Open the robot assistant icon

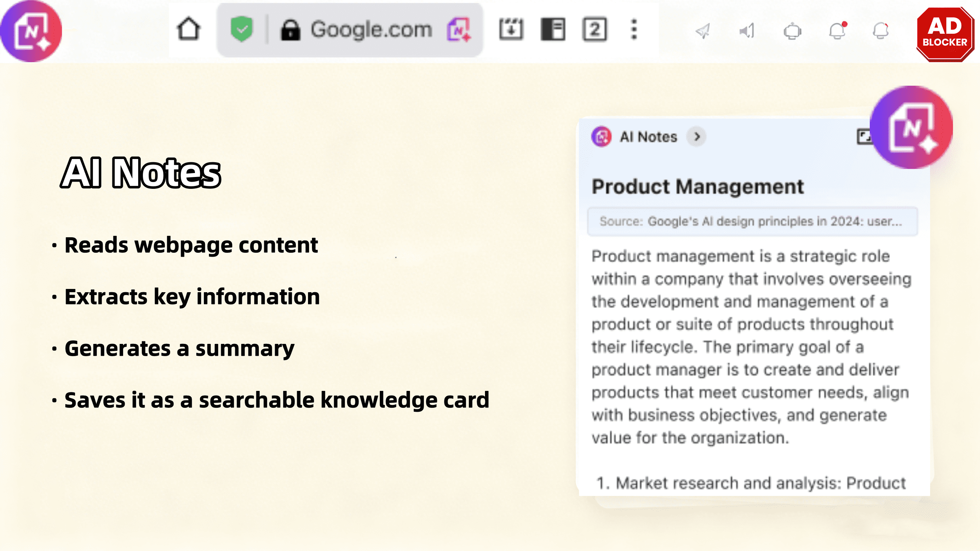[793, 31]
